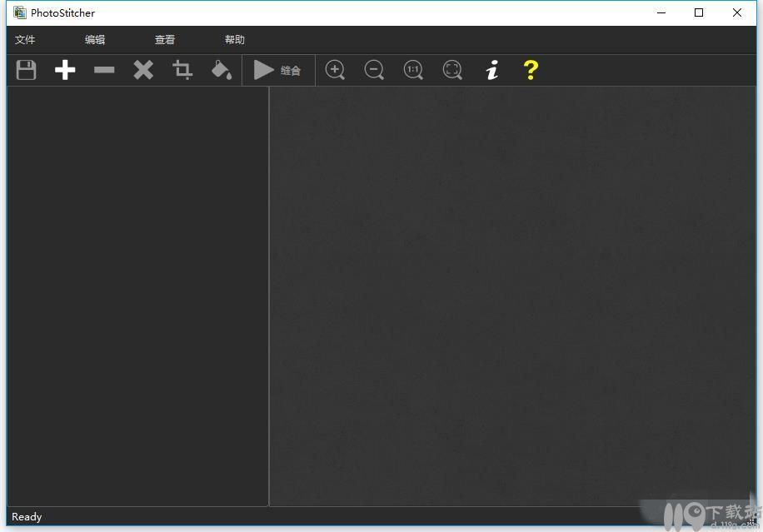The height and width of the screenshot is (532, 763).
Task: Close the PhotoStitcher window
Action: pos(736,12)
